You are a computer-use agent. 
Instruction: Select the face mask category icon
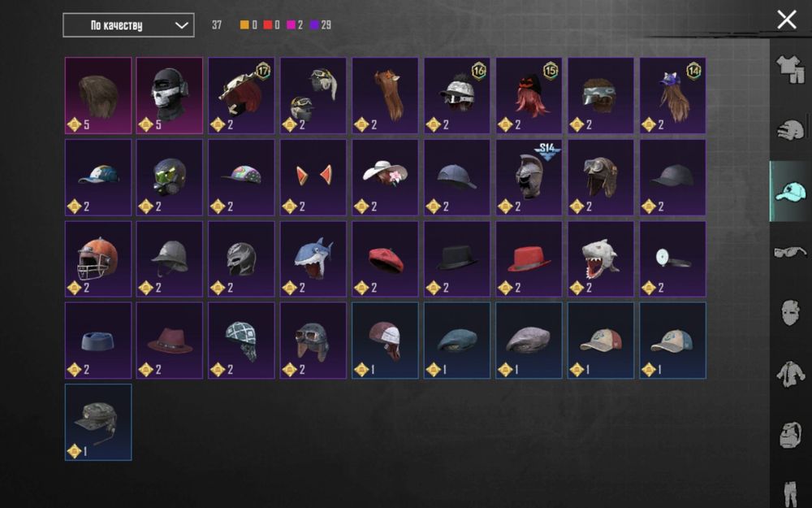790,313
